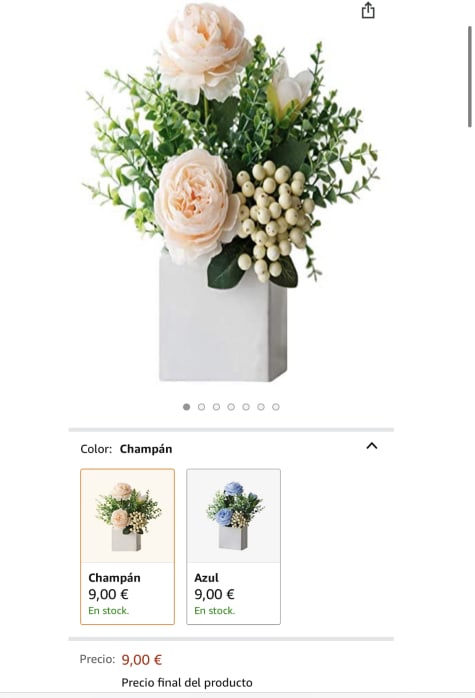Click the Color: Champán header label
The width and height of the screenshot is (475, 698).
point(126,449)
